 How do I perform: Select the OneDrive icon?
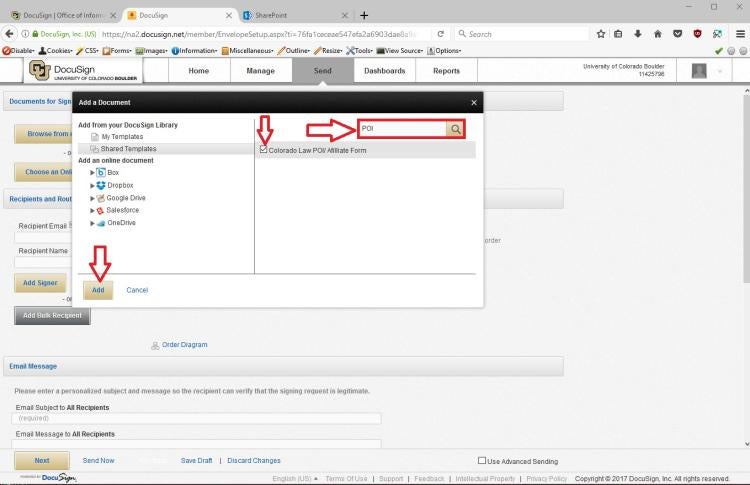tap(100, 223)
